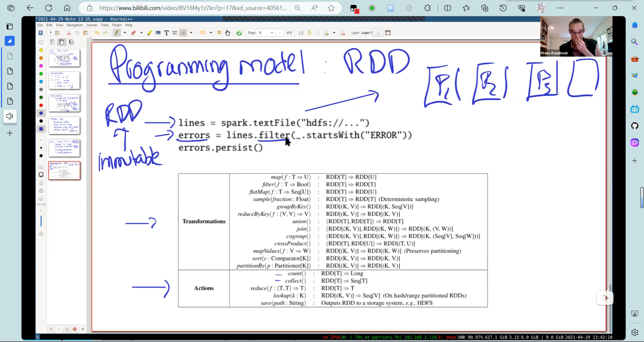Toggle fullscreen with toolbar window icon
Screen dimensions: 644x342
pos(388,33)
